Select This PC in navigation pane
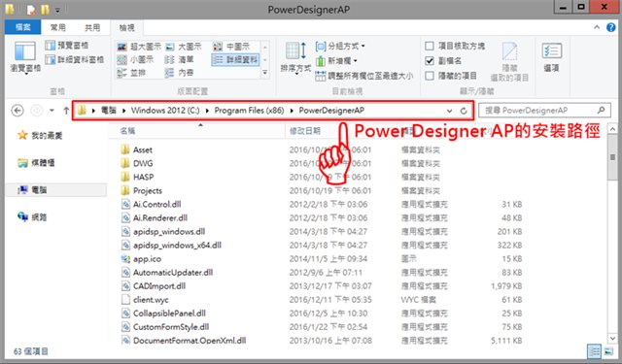This screenshot has width=622, height=364. [x=32, y=190]
